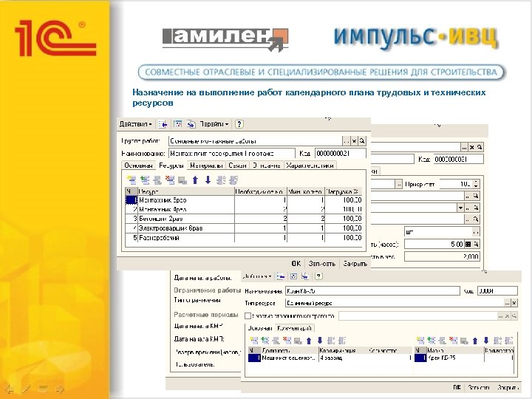This screenshot has height=399, width=532.
Task: Clear the Тип ресурса field with its X
Action: click(514, 303)
